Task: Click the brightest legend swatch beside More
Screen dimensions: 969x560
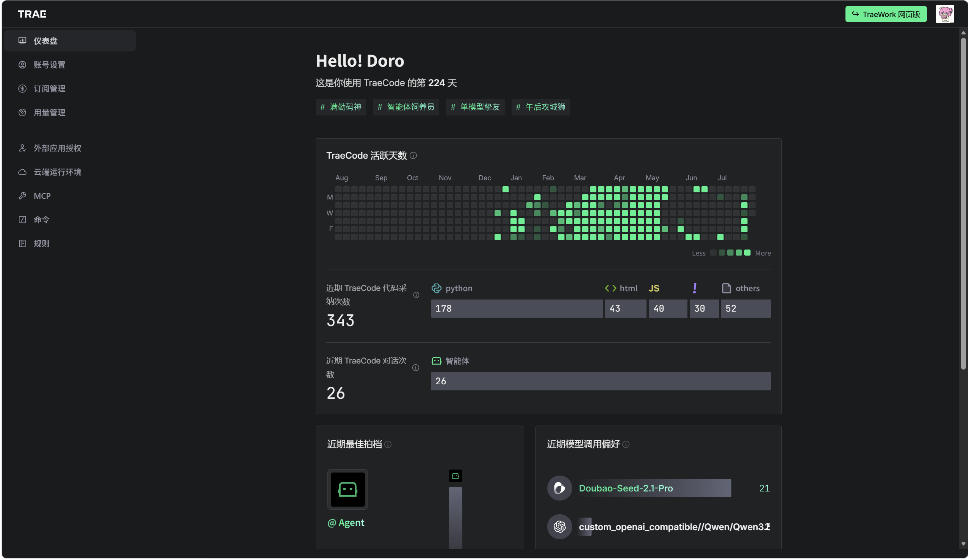Action: 747,252
